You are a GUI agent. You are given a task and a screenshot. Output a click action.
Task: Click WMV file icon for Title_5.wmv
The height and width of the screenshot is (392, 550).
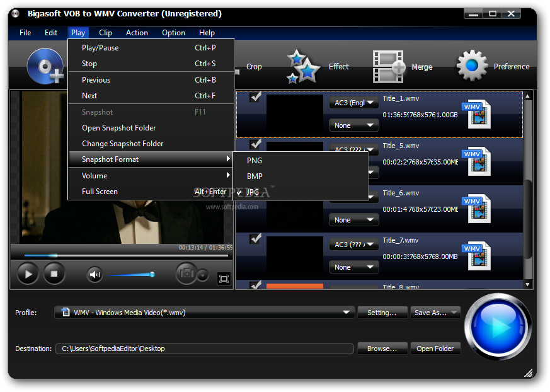click(477, 161)
